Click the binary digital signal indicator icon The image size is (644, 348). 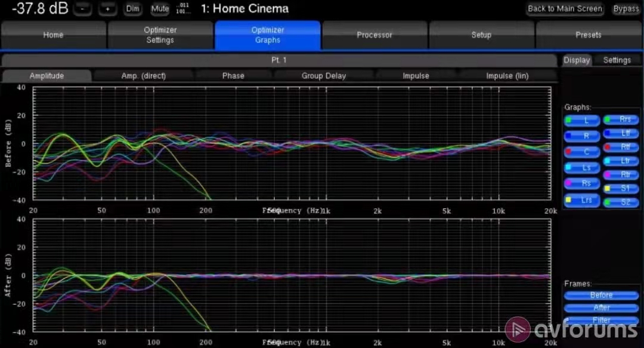(182, 8)
